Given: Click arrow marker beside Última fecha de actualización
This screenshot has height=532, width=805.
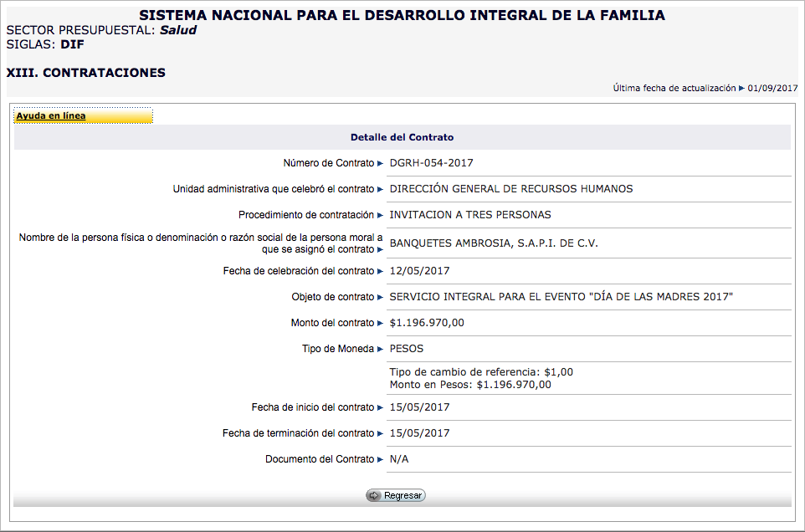Looking at the screenshot, I should point(741,88).
